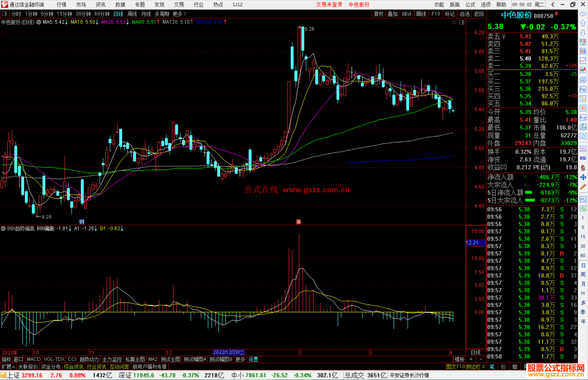Screen dimensions: 588x380
Task: Click the RSI indicator sidebar icon
Action: point(583,158)
